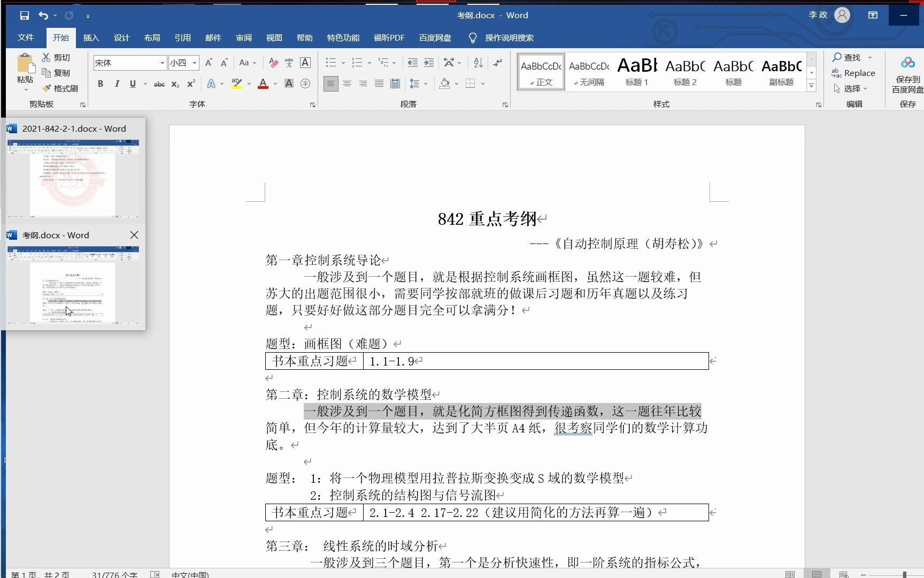Select Print Layout view in status bar

pos(817,574)
